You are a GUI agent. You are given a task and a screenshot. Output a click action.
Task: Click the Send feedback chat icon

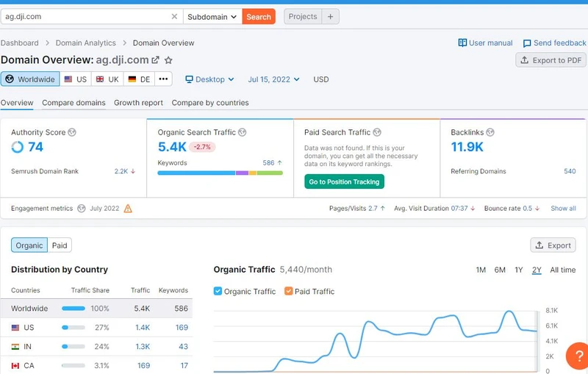(527, 43)
